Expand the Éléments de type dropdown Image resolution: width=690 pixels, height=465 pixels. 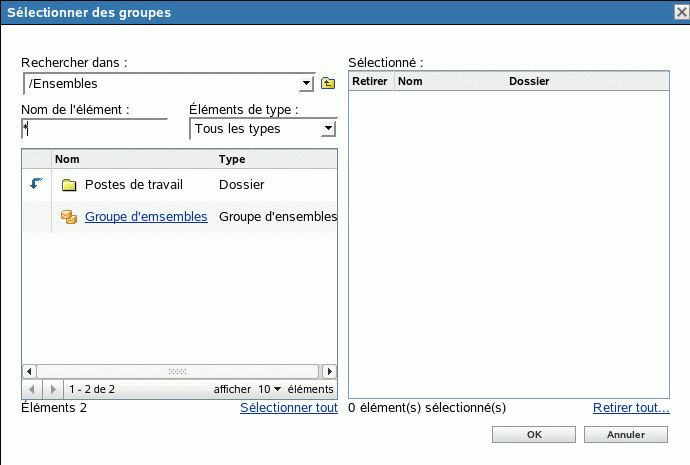pyautogui.click(x=328, y=129)
